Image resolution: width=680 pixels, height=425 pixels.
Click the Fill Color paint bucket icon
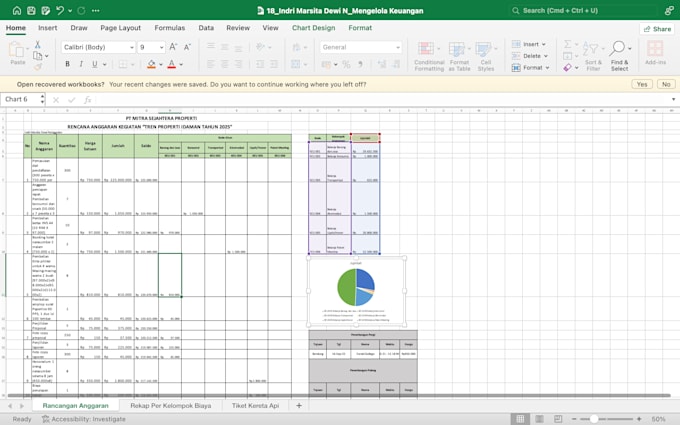click(x=151, y=64)
